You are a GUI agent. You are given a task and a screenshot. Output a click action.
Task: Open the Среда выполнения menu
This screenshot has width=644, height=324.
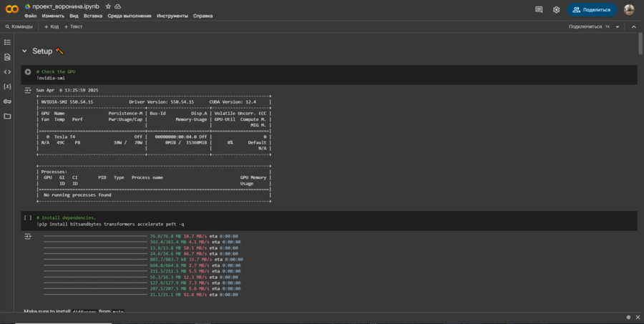130,15
